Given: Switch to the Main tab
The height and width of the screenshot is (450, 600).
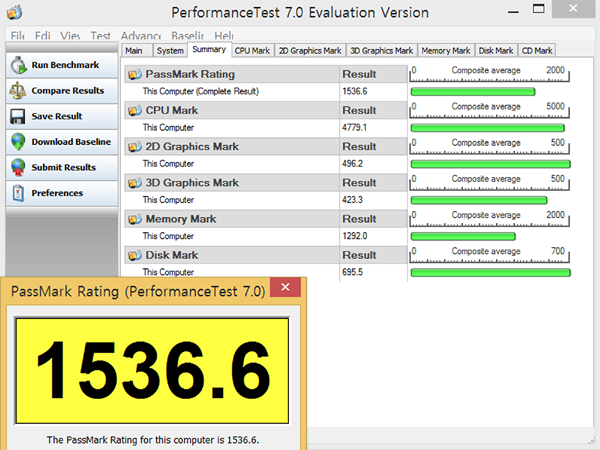Looking at the screenshot, I should pos(136,51).
